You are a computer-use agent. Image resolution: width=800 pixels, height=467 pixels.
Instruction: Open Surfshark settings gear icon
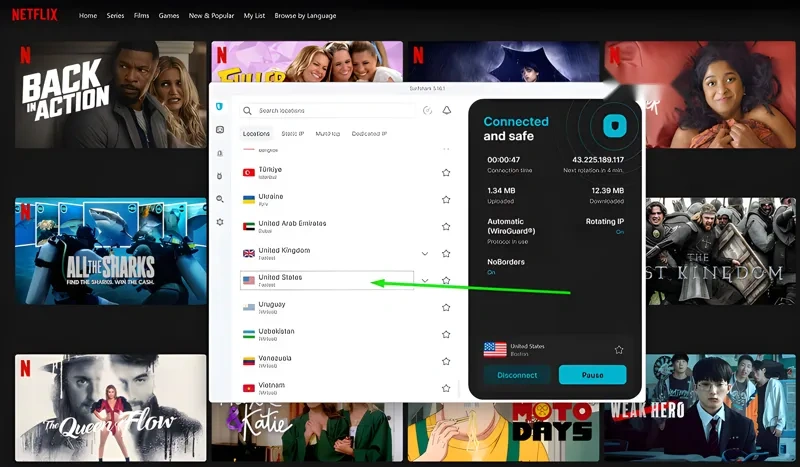click(220, 222)
